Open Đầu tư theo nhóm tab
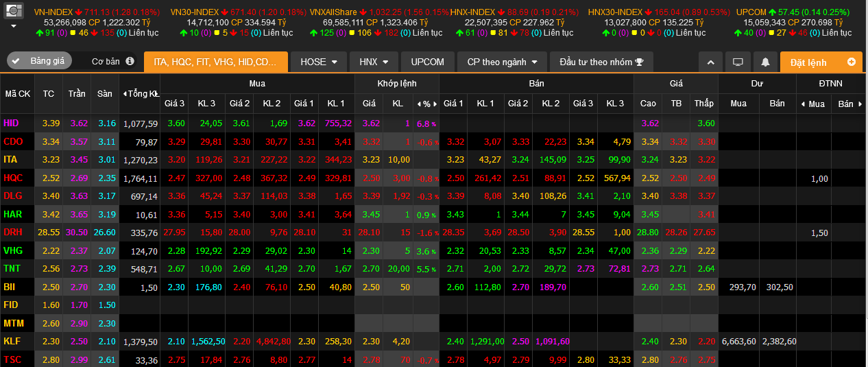 click(x=601, y=62)
